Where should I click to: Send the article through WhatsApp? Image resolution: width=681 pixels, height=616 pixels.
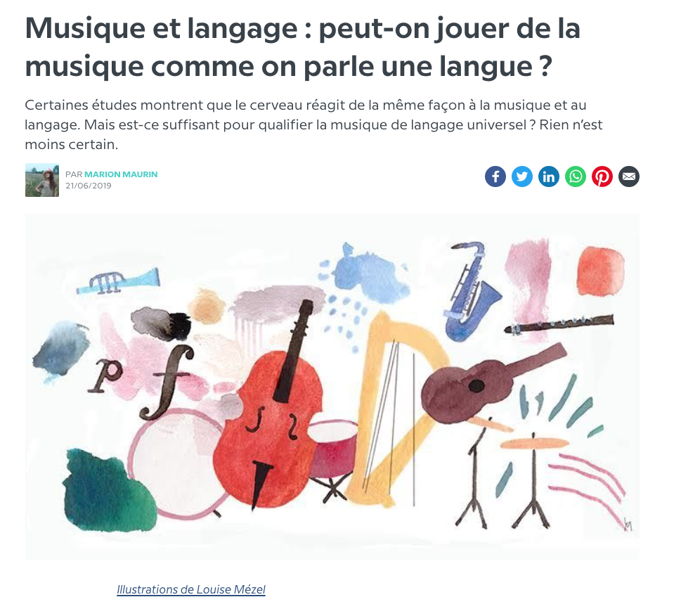click(x=576, y=177)
